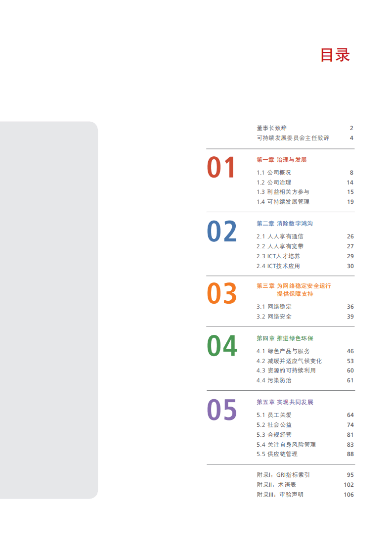Select chapter heading 第四章 推进绿色环保
The image size is (392, 555).
click(x=285, y=338)
